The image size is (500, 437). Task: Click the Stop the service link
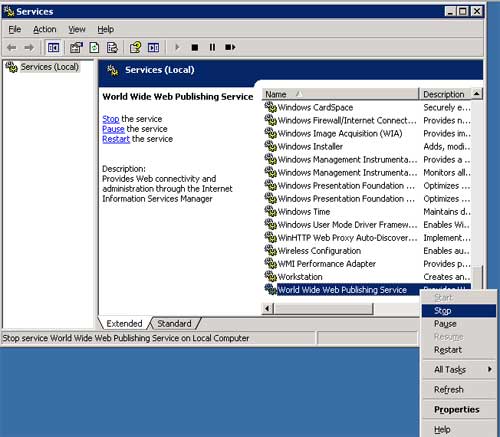111,119
